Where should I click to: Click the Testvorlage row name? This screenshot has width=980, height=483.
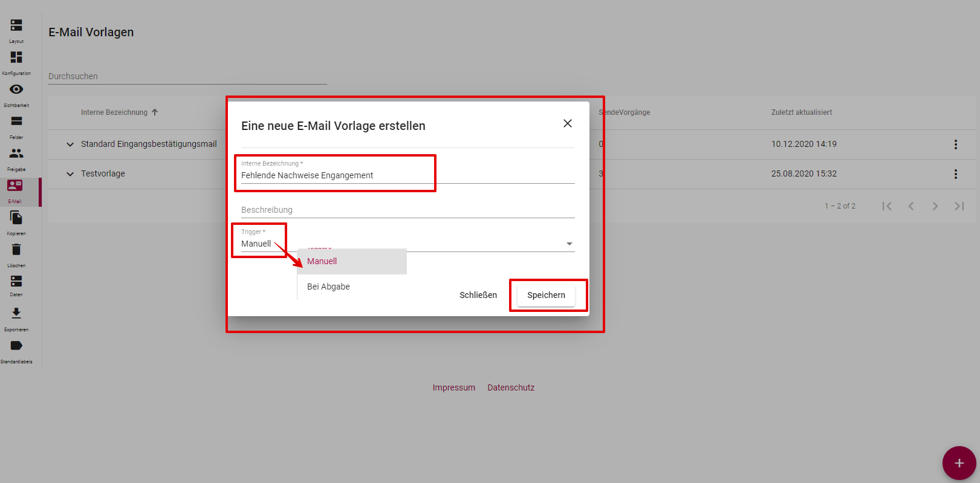coord(103,173)
